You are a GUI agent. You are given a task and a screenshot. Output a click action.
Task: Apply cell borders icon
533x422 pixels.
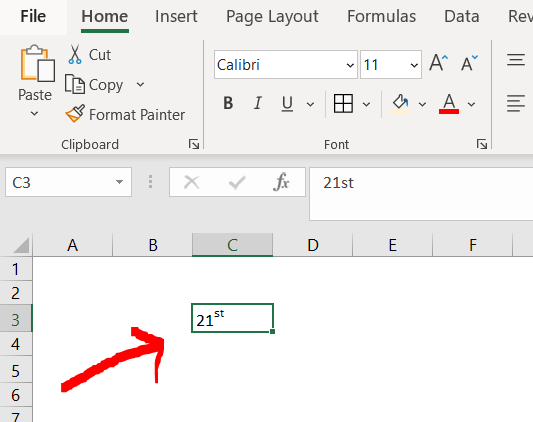pyautogui.click(x=343, y=103)
